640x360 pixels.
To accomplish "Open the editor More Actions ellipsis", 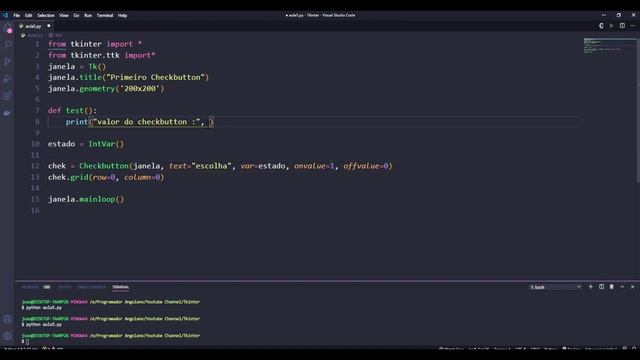I will [633, 26].
